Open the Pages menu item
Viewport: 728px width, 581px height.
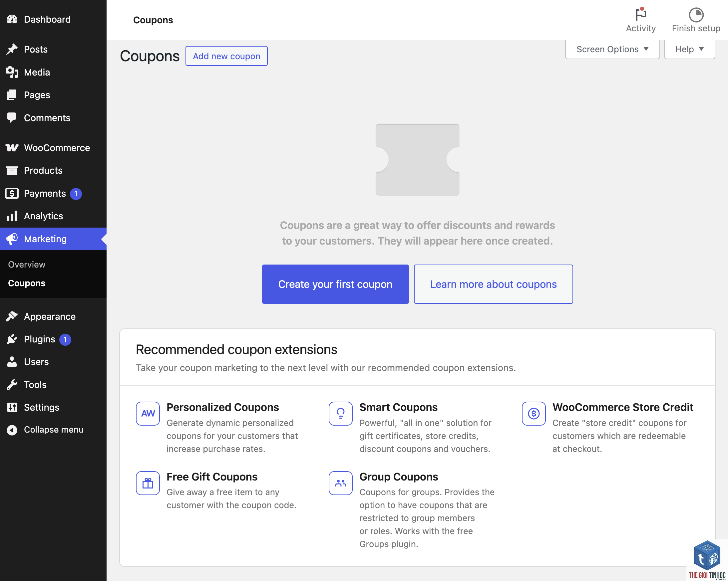click(53, 95)
